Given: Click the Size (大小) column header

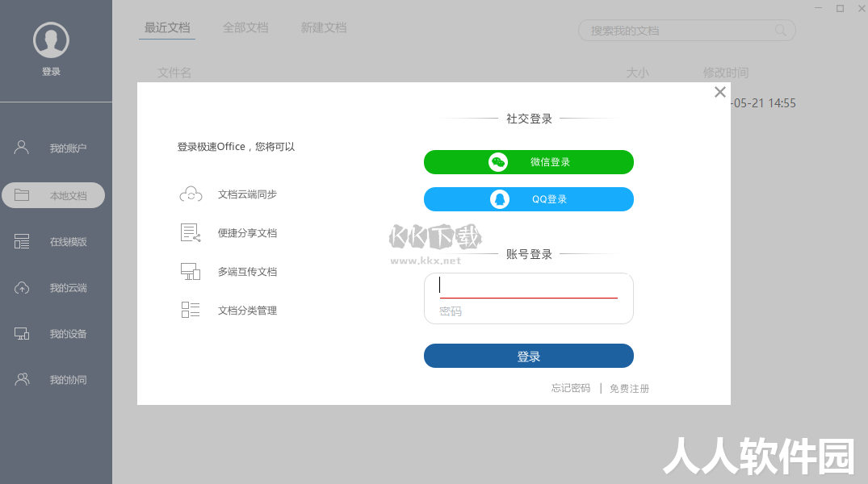Looking at the screenshot, I should tap(637, 73).
